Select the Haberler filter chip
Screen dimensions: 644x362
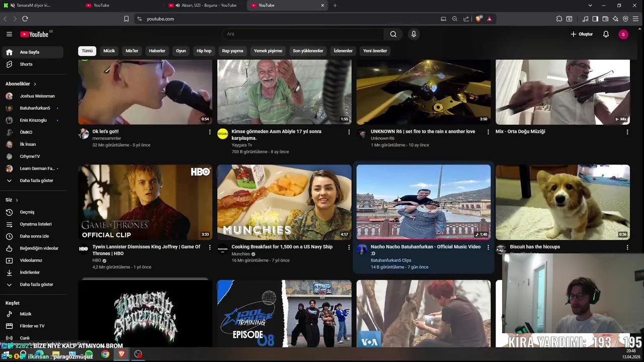coord(157,51)
